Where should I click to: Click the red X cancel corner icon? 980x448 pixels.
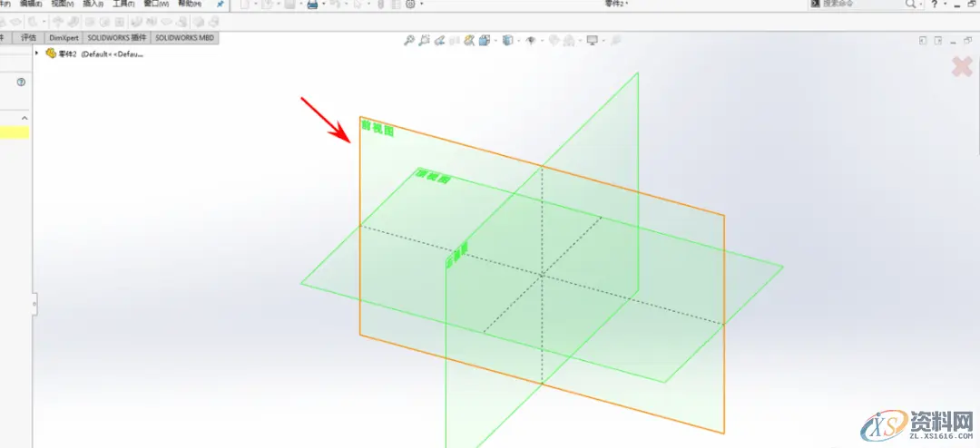961,66
